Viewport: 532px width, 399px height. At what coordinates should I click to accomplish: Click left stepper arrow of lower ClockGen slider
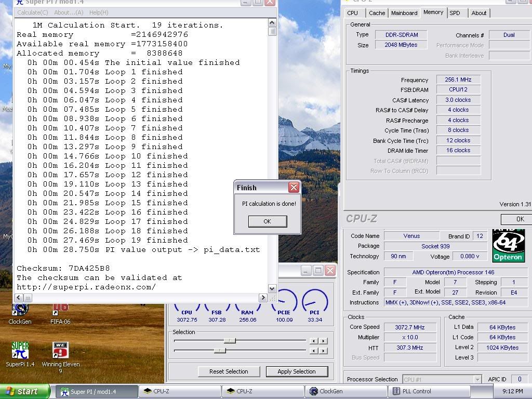click(x=314, y=351)
